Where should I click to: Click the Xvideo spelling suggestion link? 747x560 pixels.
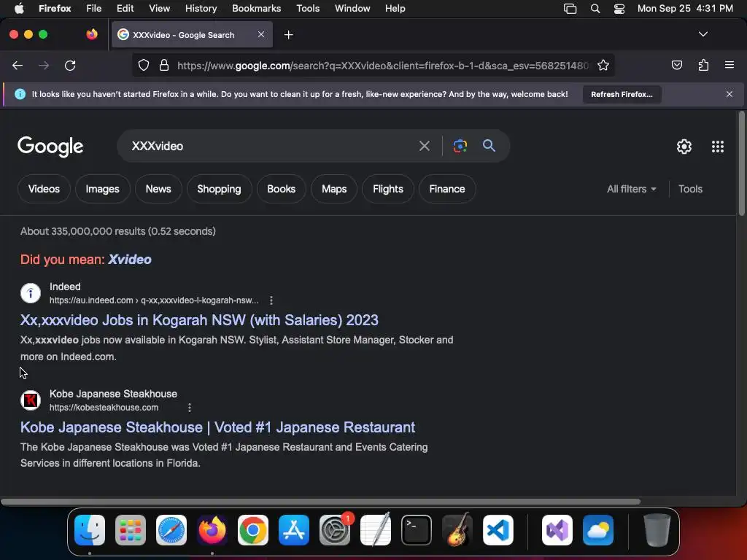tap(130, 260)
